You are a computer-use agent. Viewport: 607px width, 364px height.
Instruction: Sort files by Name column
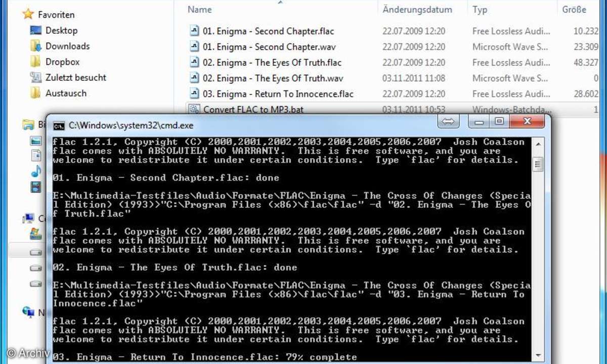199,10
